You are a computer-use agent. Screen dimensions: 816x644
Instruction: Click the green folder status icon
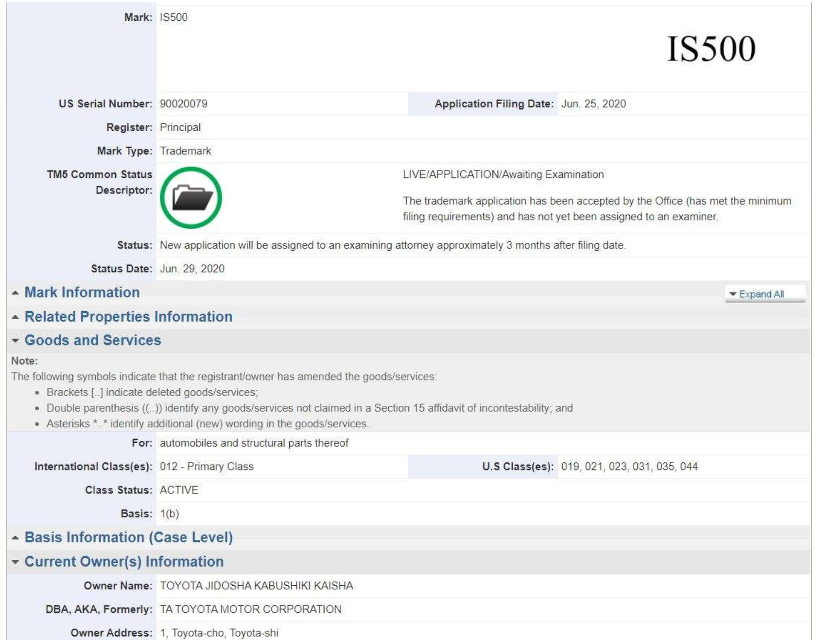coord(191,198)
